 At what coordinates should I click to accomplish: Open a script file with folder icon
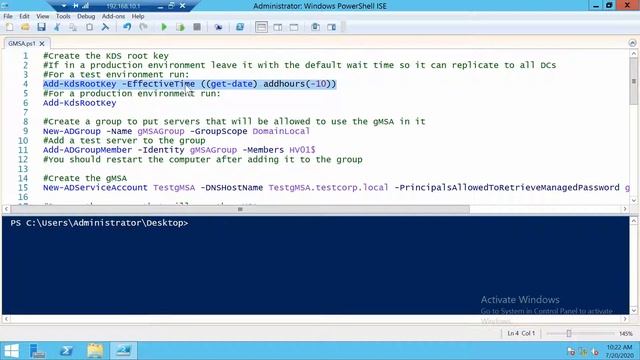(25, 27)
